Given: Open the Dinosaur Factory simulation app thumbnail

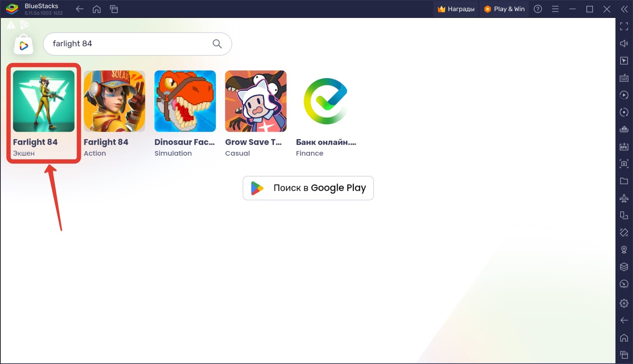Looking at the screenshot, I should coord(185,101).
